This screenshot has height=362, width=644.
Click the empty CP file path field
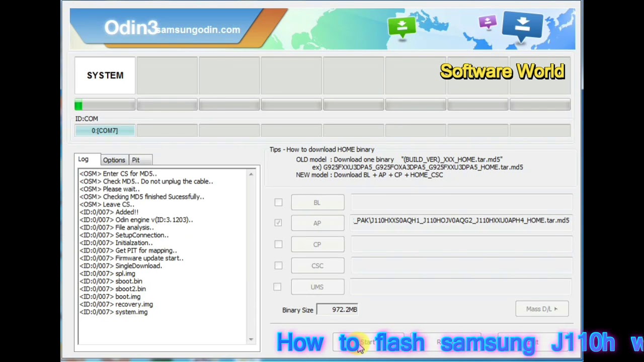461,244
